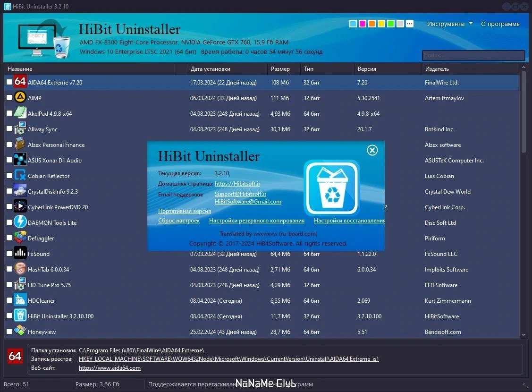Image resolution: width=532 pixels, height=392 pixels.
Task: Click the CyberLink PowerDVD 20 icon
Action: [20, 207]
